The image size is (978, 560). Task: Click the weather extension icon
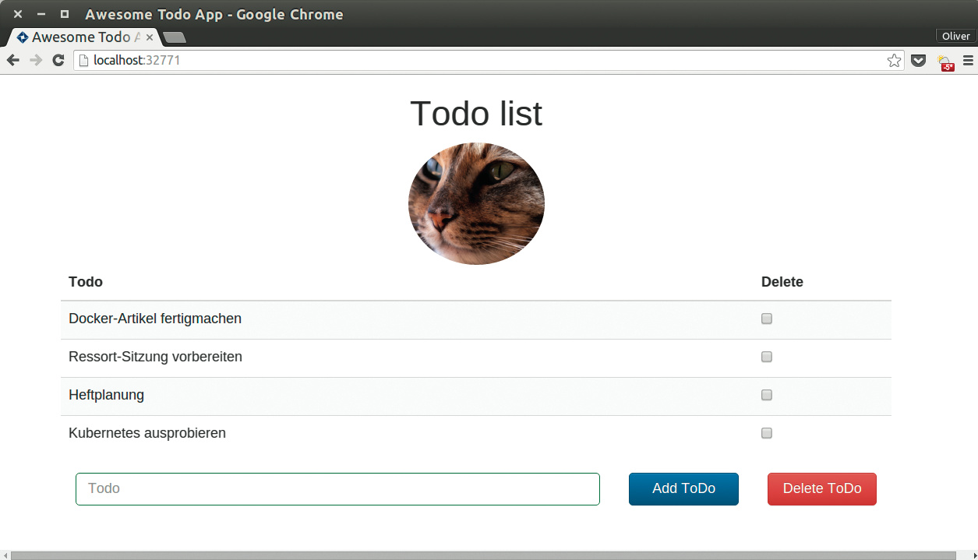pyautogui.click(x=945, y=62)
